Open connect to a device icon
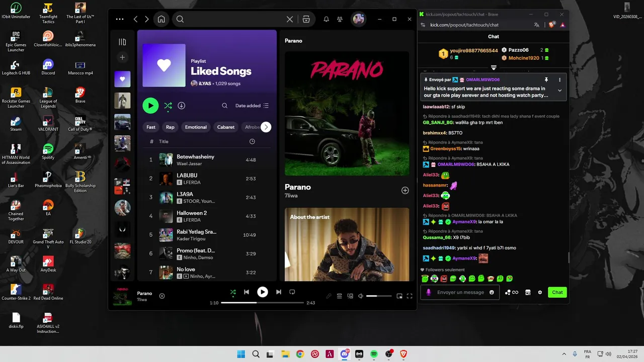644x362 pixels. 350,296
